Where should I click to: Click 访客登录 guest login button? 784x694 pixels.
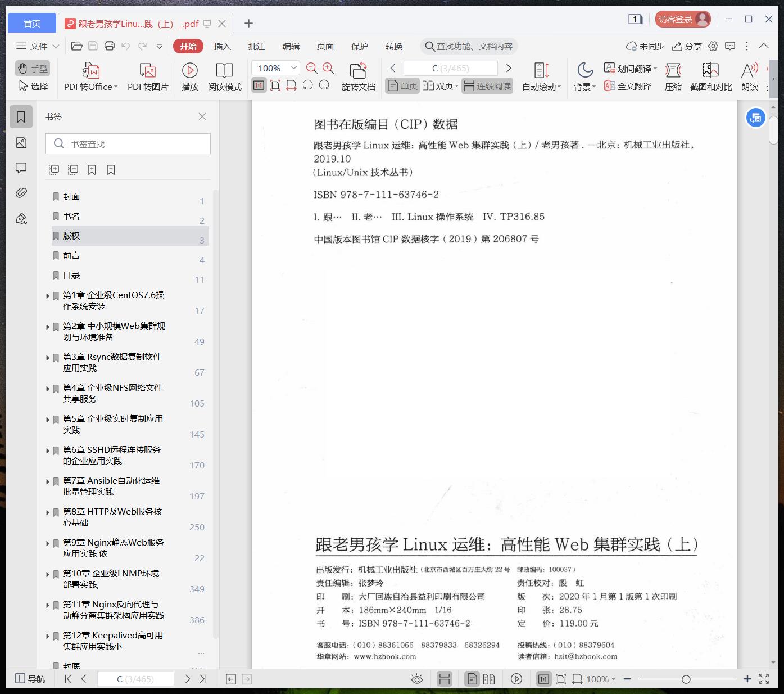(x=682, y=20)
